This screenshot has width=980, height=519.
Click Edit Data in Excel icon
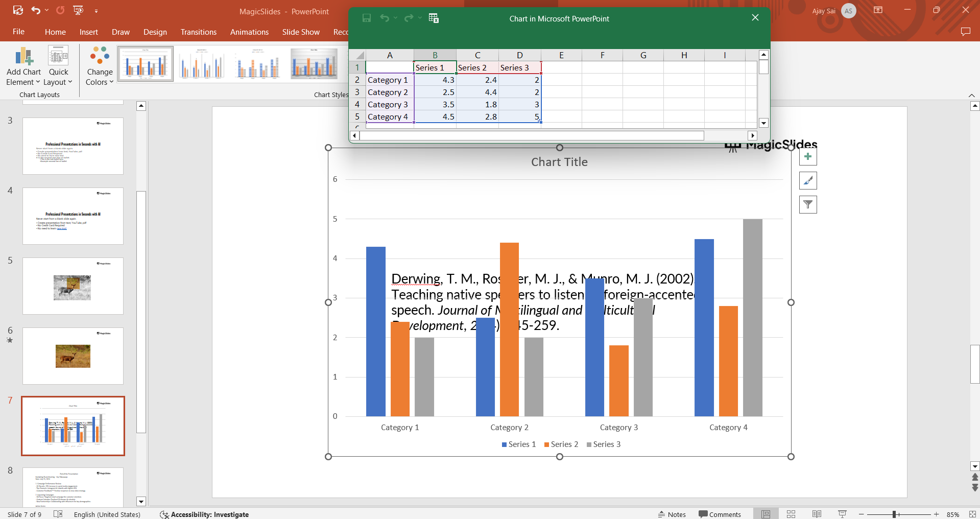pos(434,18)
